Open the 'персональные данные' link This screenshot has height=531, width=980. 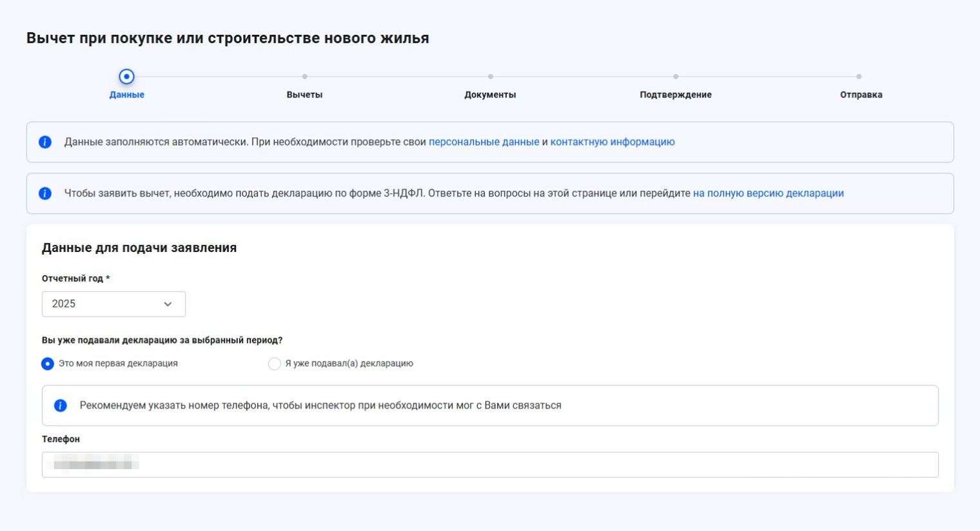(x=484, y=142)
